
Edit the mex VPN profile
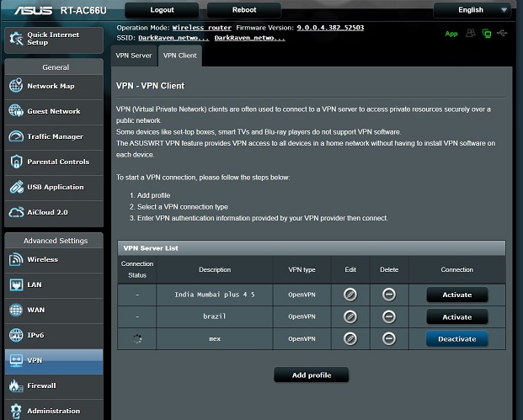[350, 339]
